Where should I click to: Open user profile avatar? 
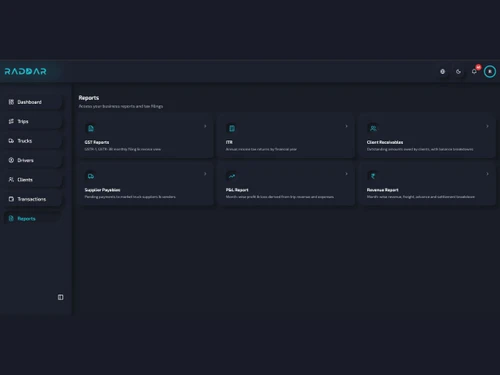tap(490, 71)
